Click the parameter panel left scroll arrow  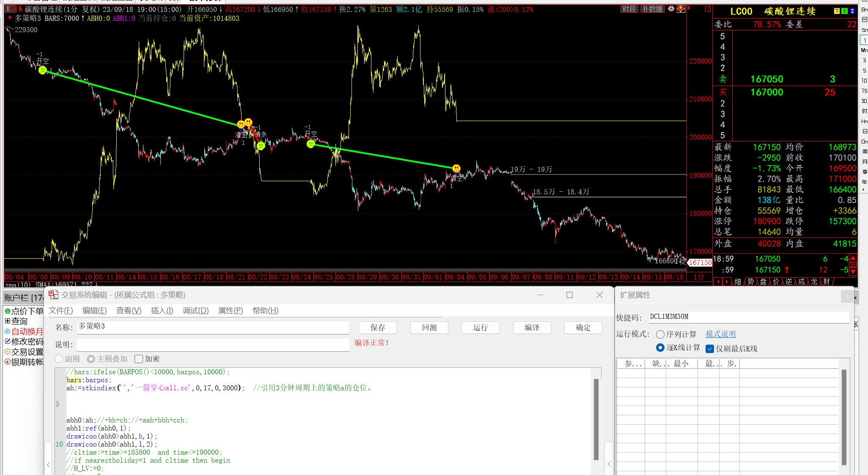(x=609, y=464)
